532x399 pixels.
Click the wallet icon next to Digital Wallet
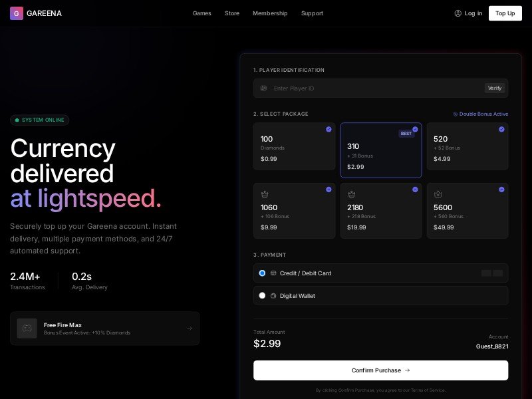coord(273,296)
